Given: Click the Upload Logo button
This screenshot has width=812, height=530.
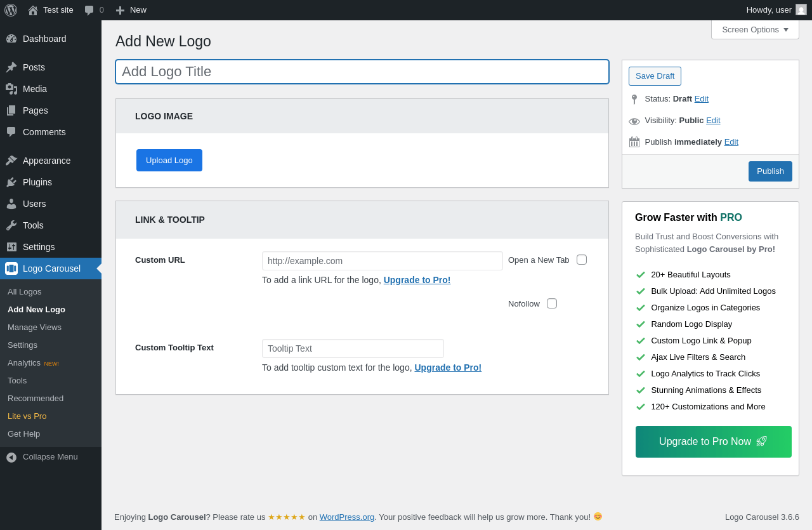Looking at the screenshot, I should 169,161.
